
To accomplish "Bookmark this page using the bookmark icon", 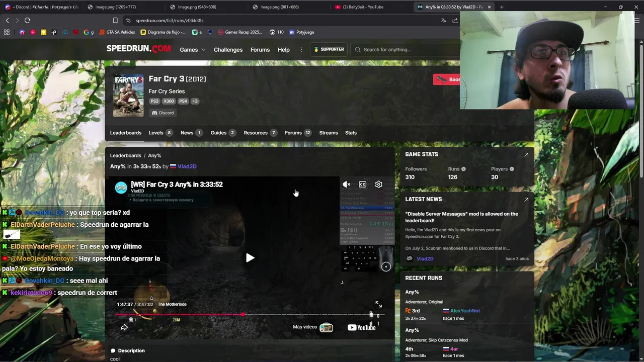I will click(x=115, y=21).
